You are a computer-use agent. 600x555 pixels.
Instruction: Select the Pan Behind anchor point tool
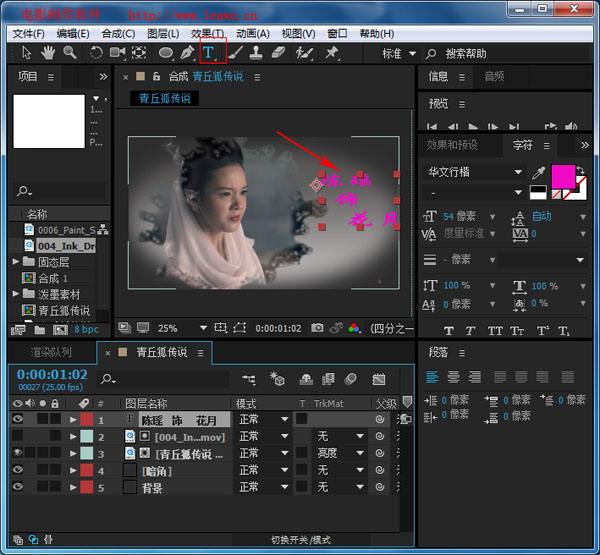pos(139,52)
